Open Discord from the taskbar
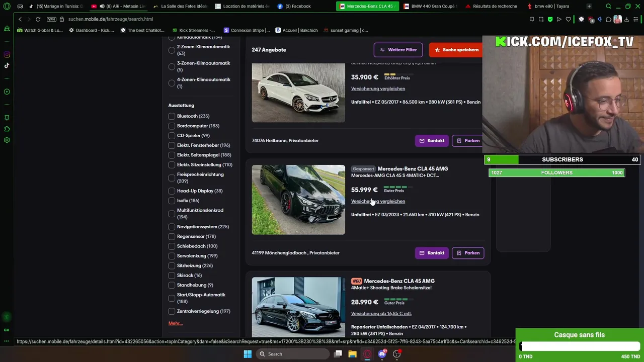The height and width of the screenshot is (362, 644). pyautogui.click(x=382, y=354)
